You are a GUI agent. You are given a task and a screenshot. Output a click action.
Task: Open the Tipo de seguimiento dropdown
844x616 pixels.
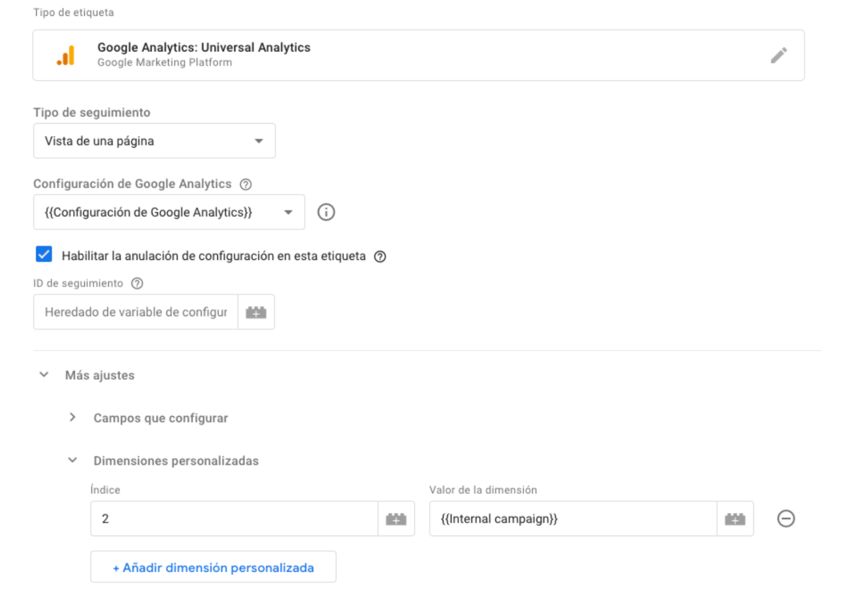pos(154,141)
